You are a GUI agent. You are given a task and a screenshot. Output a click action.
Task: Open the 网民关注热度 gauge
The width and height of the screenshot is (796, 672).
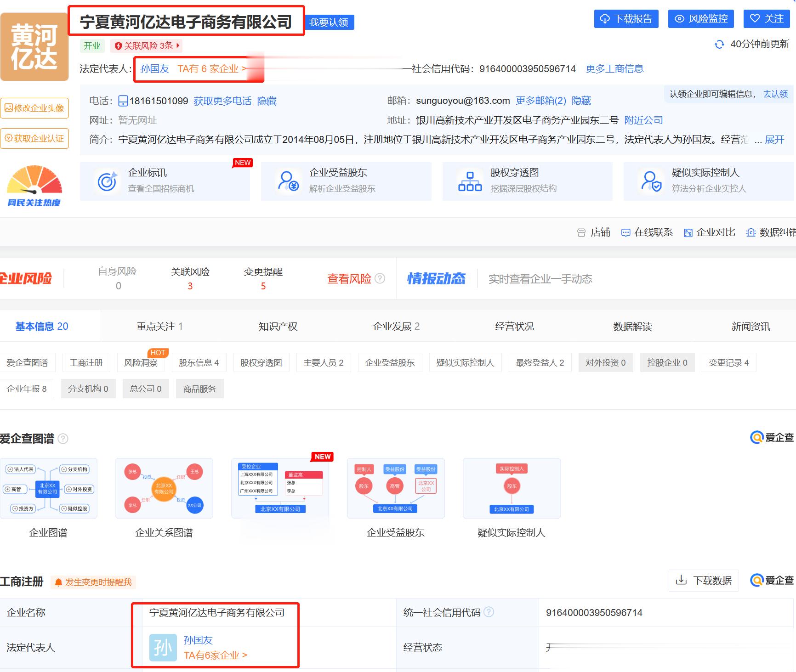click(34, 186)
